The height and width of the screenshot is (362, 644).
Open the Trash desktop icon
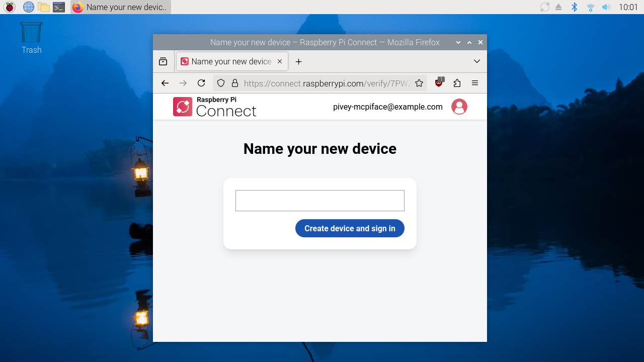coord(31,38)
